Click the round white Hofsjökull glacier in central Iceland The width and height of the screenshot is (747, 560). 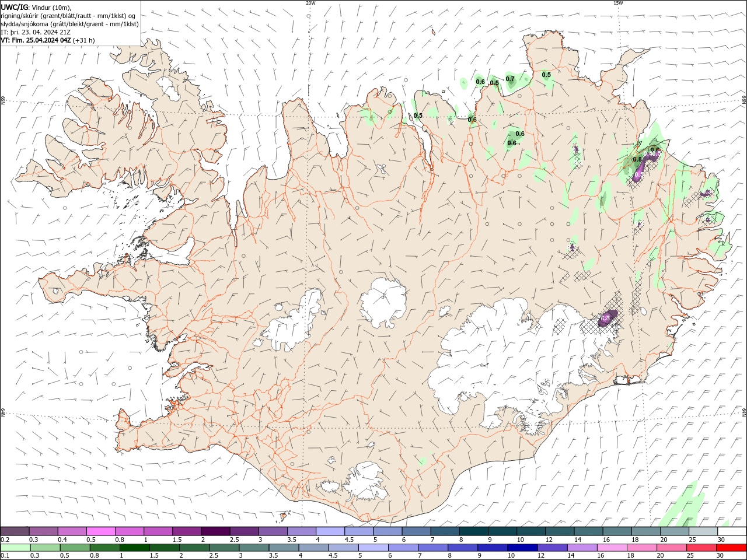[383, 301]
